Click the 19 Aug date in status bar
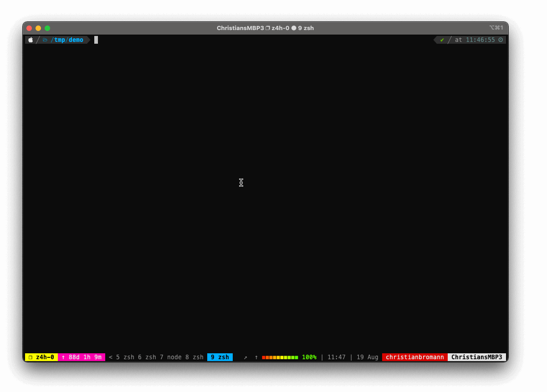The image size is (547, 392). [x=368, y=357]
